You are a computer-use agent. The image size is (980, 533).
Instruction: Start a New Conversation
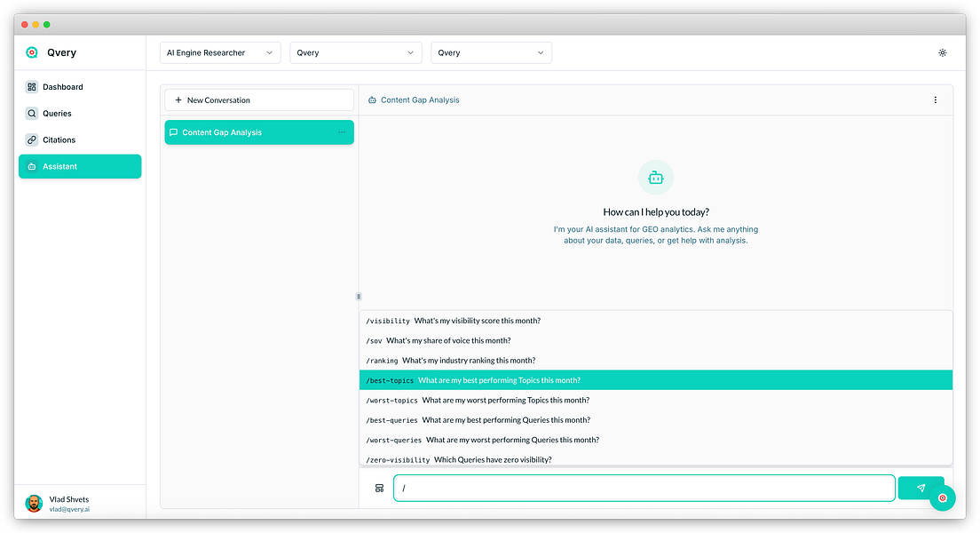pos(259,100)
